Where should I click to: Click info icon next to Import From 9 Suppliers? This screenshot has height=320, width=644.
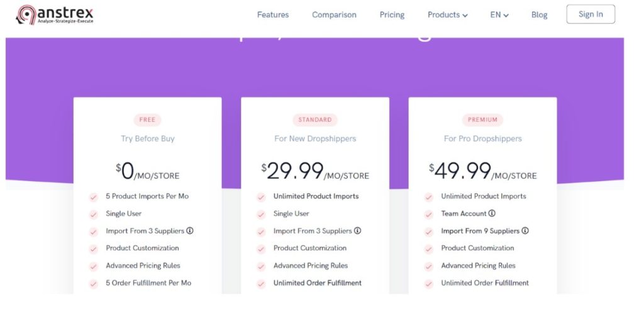(x=525, y=231)
